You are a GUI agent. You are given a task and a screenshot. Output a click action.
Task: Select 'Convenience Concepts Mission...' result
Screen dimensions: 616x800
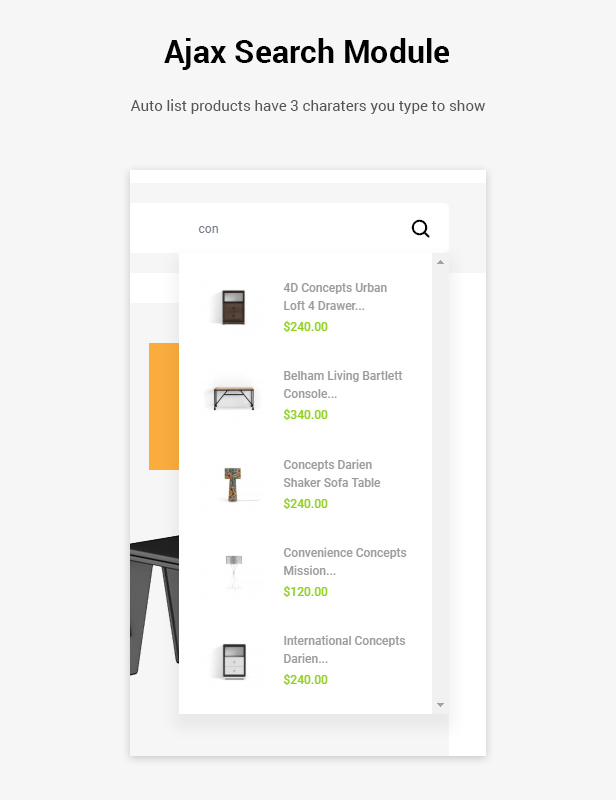coord(344,561)
